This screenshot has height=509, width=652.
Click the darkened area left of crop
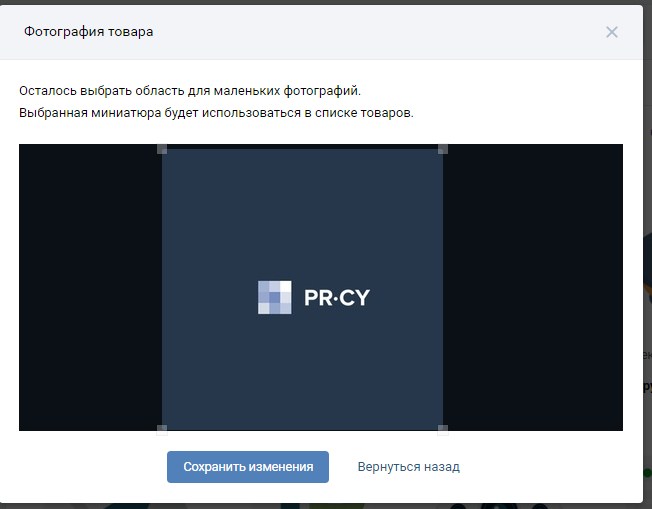click(x=90, y=290)
